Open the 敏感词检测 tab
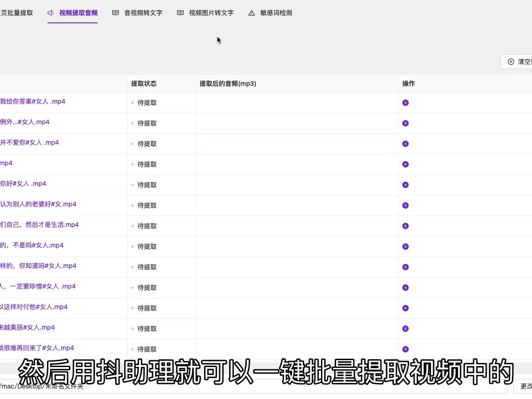The height and width of the screenshot is (399, 532). click(x=270, y=13)
